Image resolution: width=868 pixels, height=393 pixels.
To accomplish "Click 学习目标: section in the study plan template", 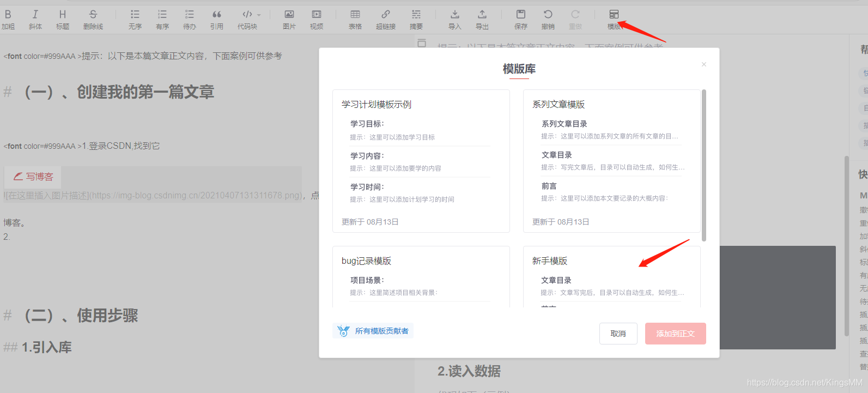I will (367, 124).
